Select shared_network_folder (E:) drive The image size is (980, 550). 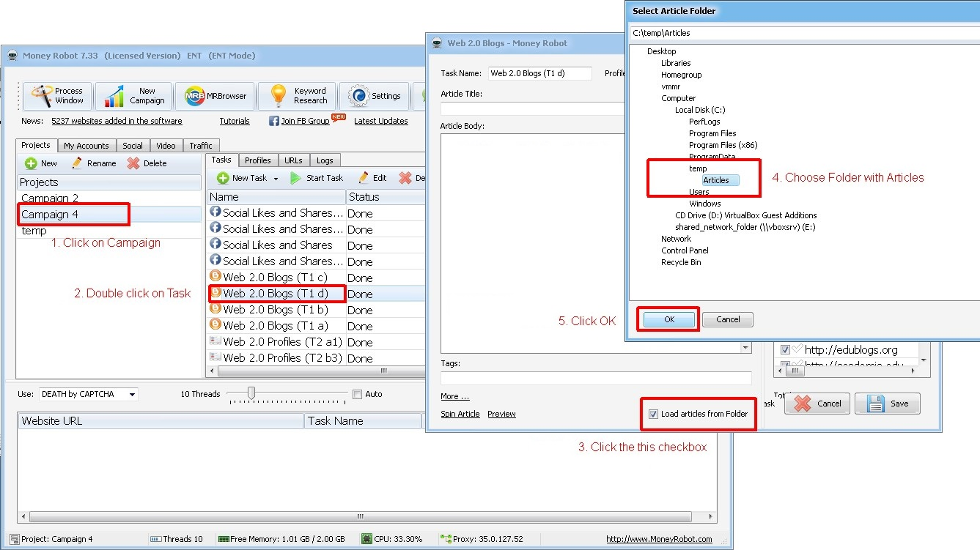tap(745, 227)
